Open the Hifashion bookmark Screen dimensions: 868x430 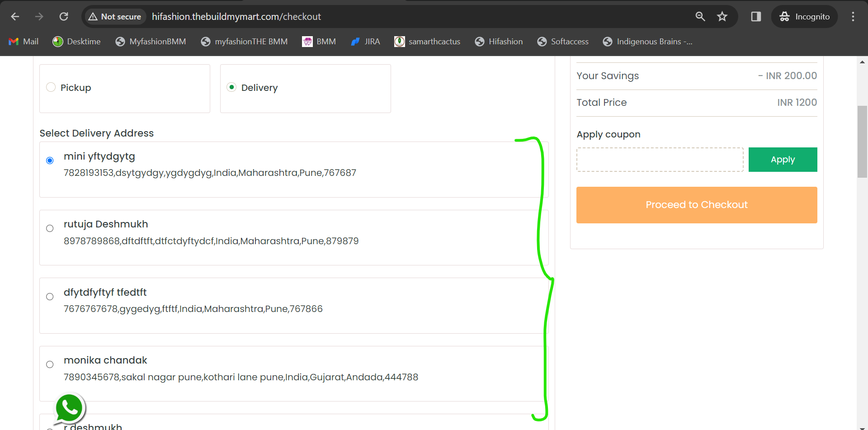point(499,42)
